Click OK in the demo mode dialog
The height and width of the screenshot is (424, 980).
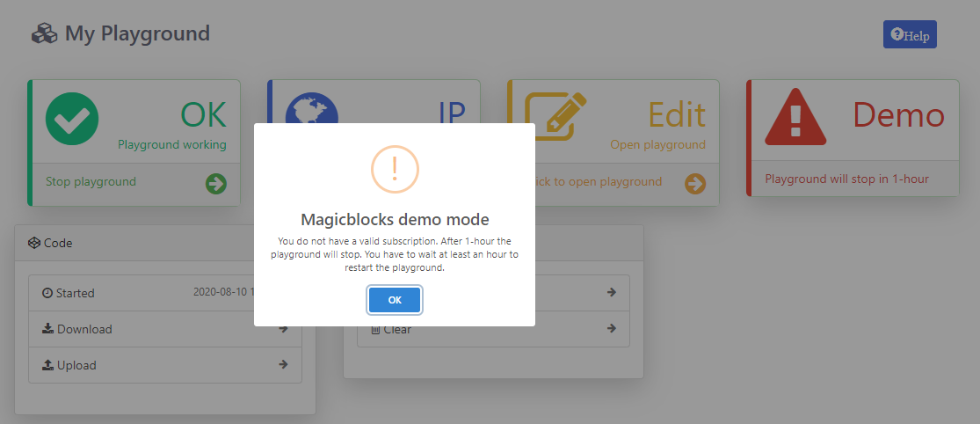tap(395, 300)
